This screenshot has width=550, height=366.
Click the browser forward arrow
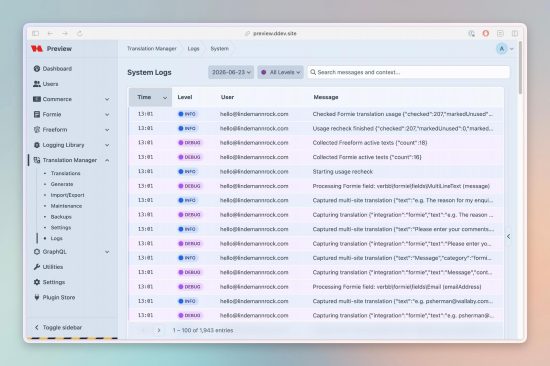pos(65,33)
